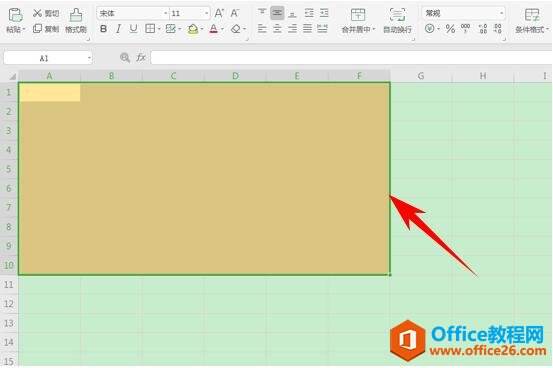Toggle Underline formatting
Image resolution: width=553 pixels, height=368 pixels.
(x=133, y=29)
